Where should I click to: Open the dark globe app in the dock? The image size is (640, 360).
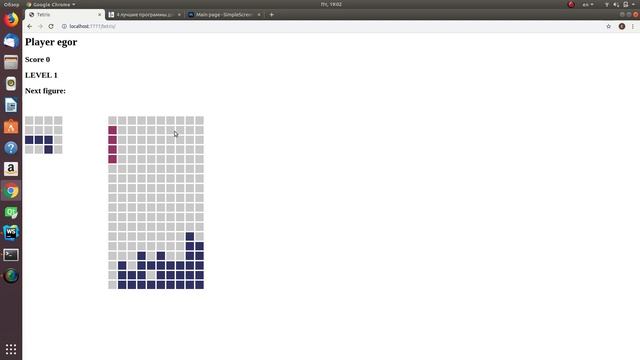(x=11, y=276)
